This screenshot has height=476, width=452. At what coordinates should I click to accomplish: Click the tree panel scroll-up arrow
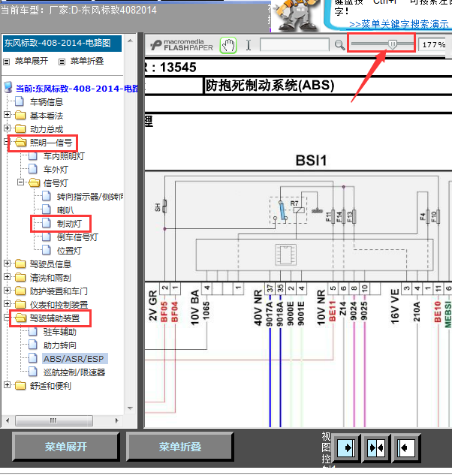130,41
